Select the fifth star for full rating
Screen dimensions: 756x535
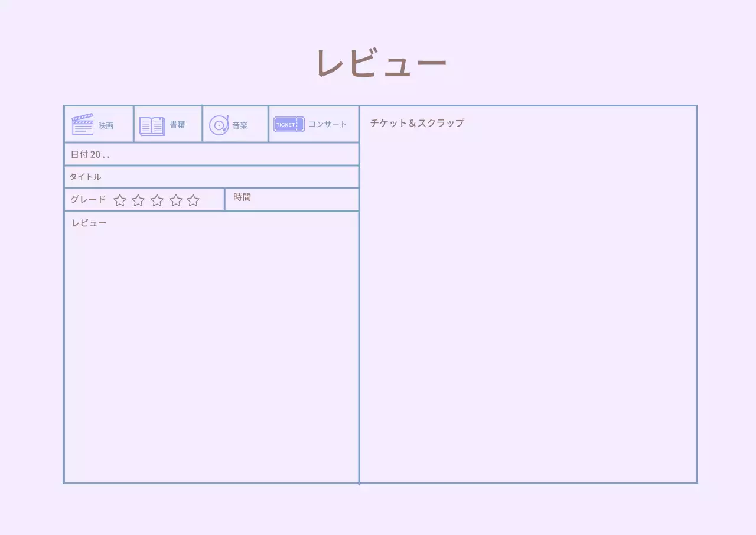click(193, 200)
